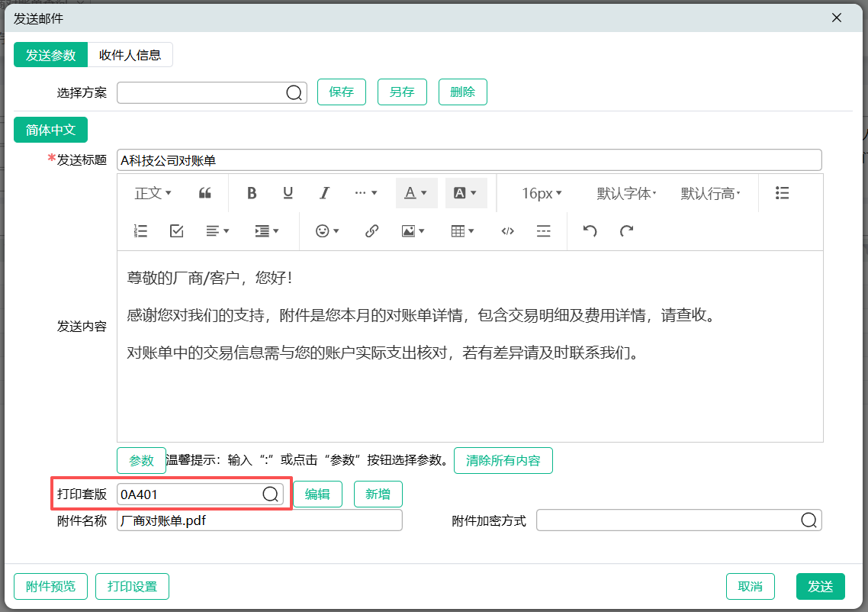
Task: Redo the last edit
Action: [x=626, y=231]
